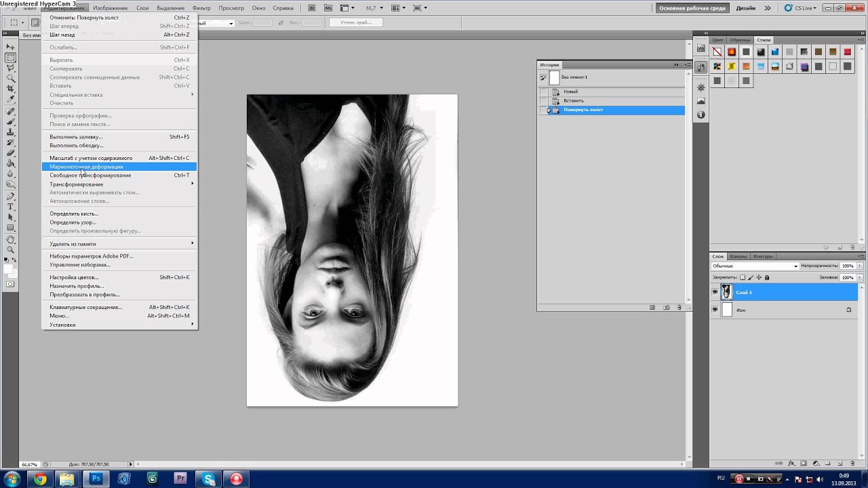This screenshot has width=868, height=488.
Task: Hide the Фон layer with eye icon
Action: coord(715,310)
